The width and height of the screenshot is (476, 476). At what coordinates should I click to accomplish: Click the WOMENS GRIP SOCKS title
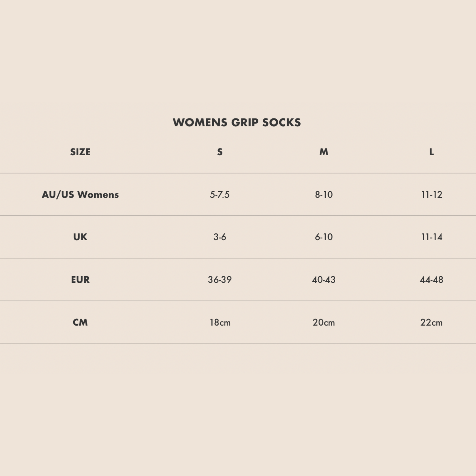click(237, 122)
